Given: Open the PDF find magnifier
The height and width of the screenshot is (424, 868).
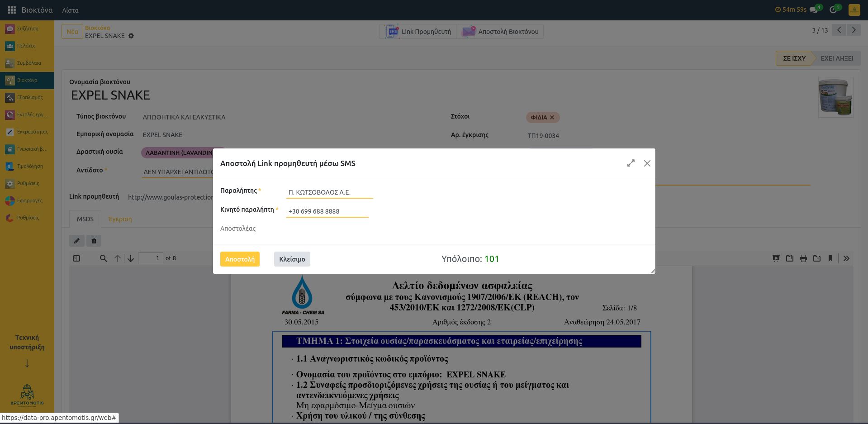Looking at the screenshot, I should pyautogui.click(x=104, y=258).
